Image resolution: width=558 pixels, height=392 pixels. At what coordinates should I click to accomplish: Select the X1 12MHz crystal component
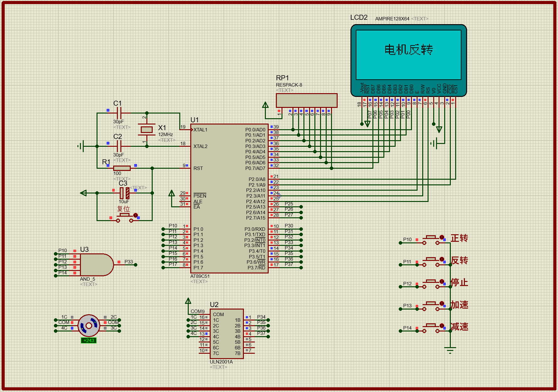click(x=146, y=130)
